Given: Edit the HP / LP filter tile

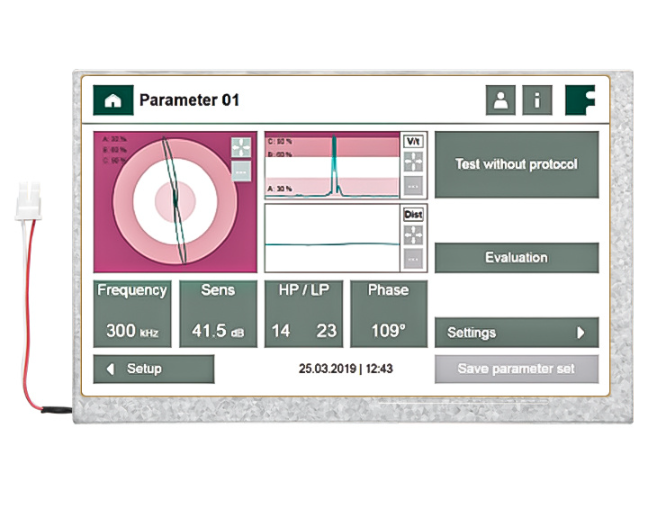Looking at the screenshot, I should coord(304,313).
